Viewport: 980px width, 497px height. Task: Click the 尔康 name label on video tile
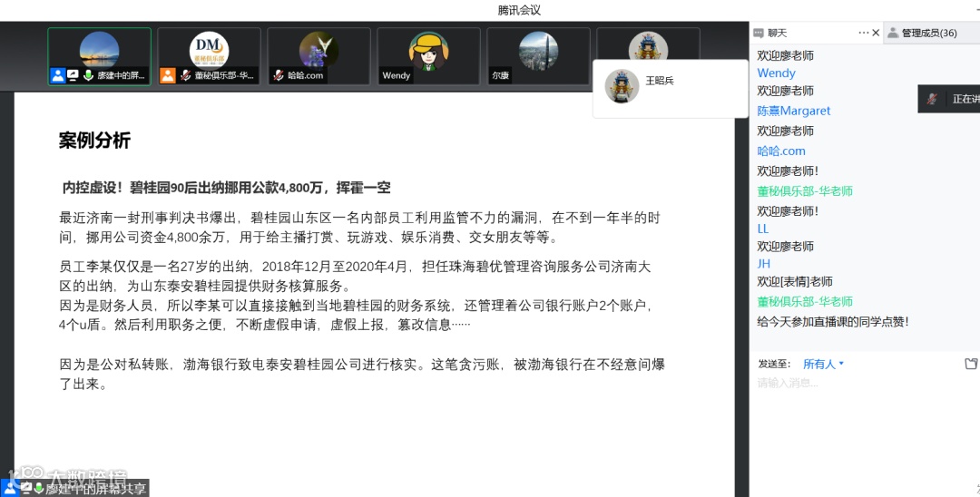click(x=500, y=75)
